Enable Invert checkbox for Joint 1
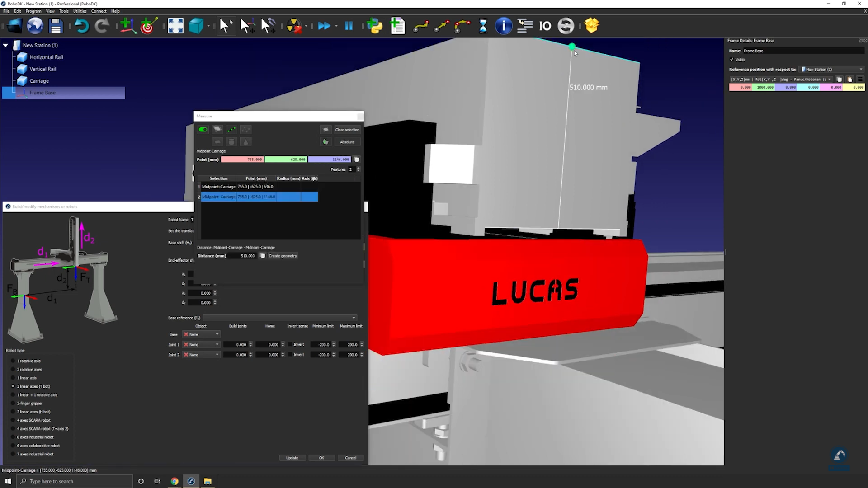Image resolution: width=868 pixels, height=488 pixels. coord(290,344)
